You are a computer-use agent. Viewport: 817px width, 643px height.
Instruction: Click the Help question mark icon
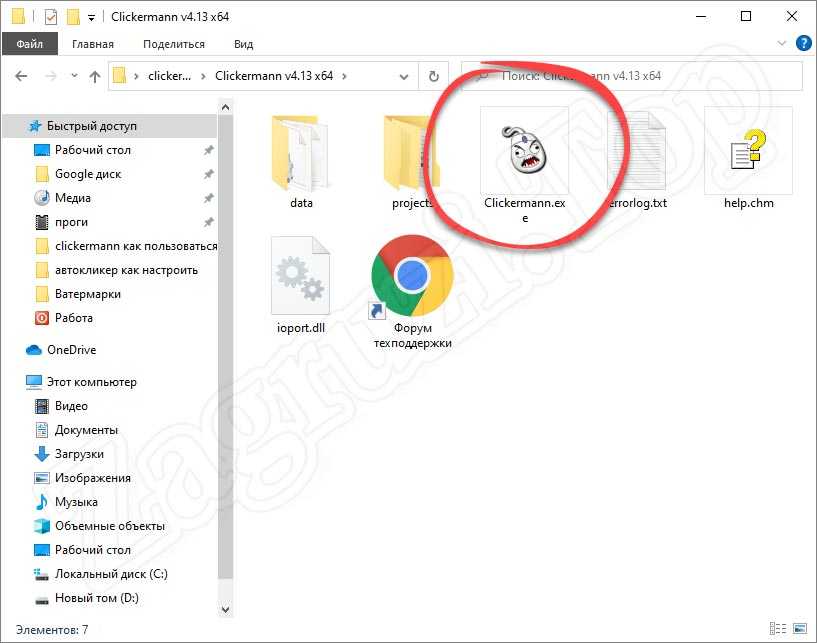(803, 43)
